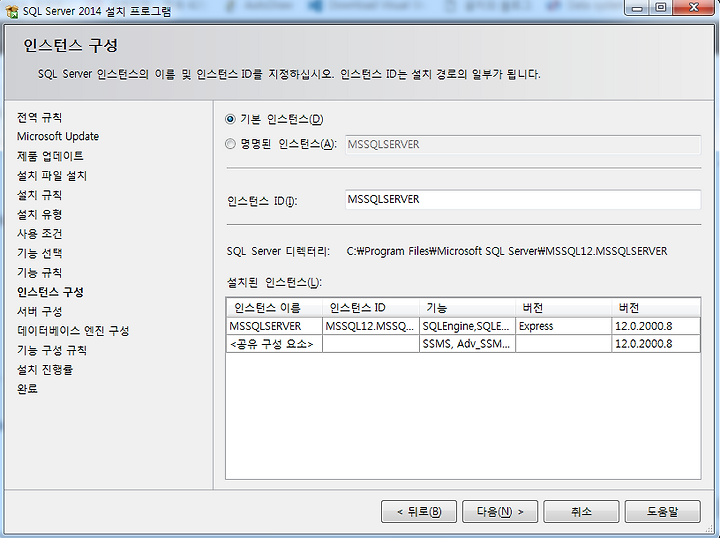Click SQL Server directory path text
This screenshot has width=720, height=538.
pyautogui.click(x=507, y=252)
